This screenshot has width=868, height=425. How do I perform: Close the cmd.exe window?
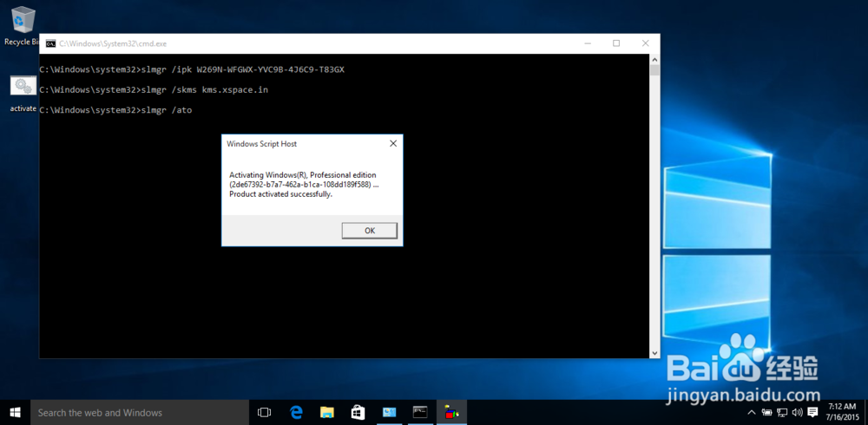pyautogui.click(x=646, y=43)
